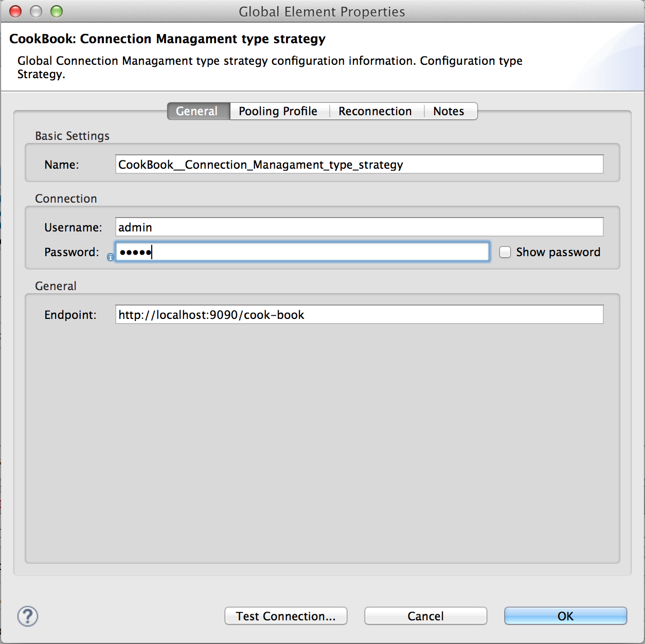This screenshot has width=645, height=644.
Task: Click Cancel to dismiss the dialog
Action: 425,616
